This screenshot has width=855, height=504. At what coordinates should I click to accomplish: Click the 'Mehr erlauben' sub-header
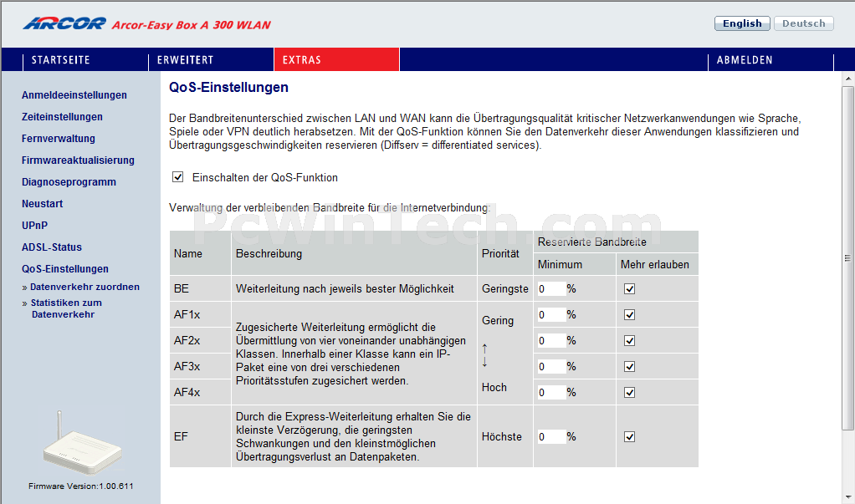tap(655, 265)
